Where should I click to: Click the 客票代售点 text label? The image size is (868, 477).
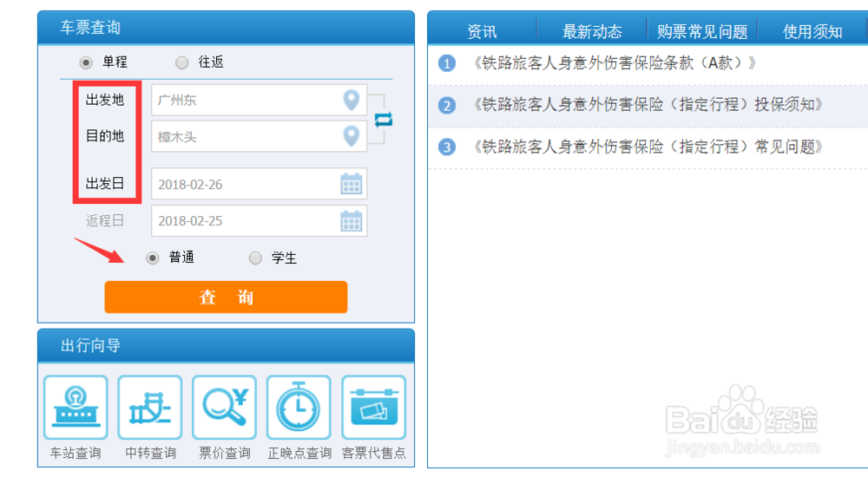(373, 454)
